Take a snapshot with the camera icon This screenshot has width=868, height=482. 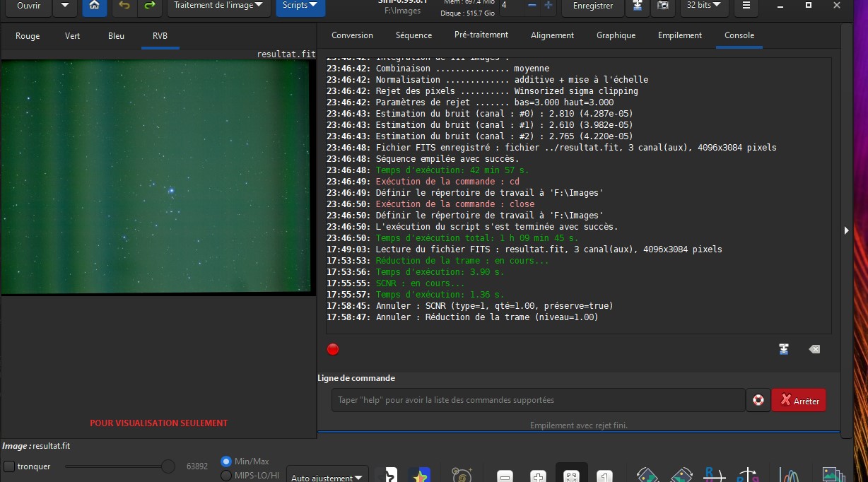coord(662,6)
